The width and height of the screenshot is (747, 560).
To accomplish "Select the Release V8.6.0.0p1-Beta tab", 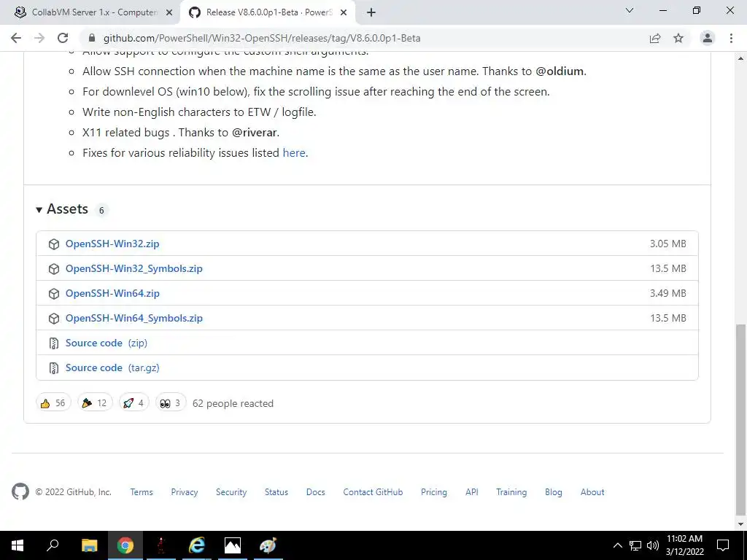I will coord(268,12).
